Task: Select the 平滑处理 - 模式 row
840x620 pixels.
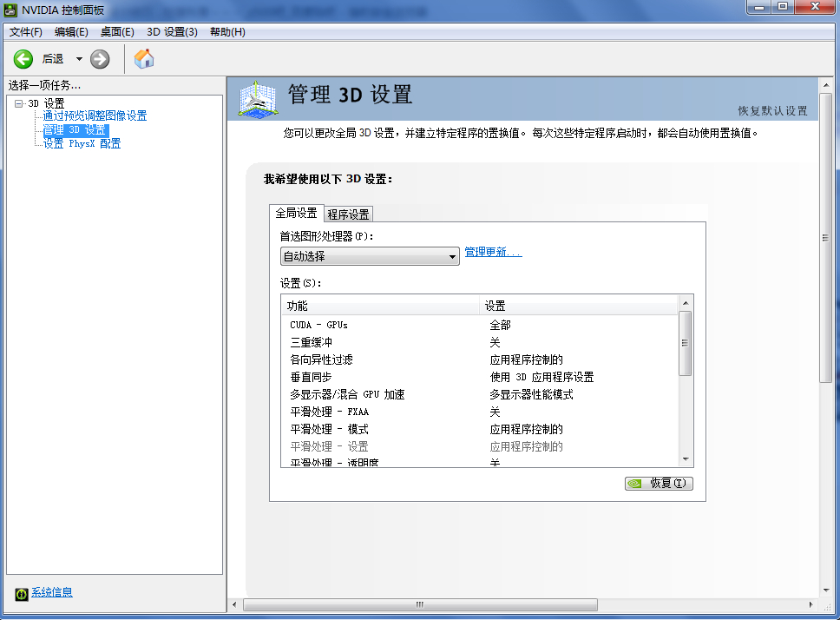Action: [479, 429]
